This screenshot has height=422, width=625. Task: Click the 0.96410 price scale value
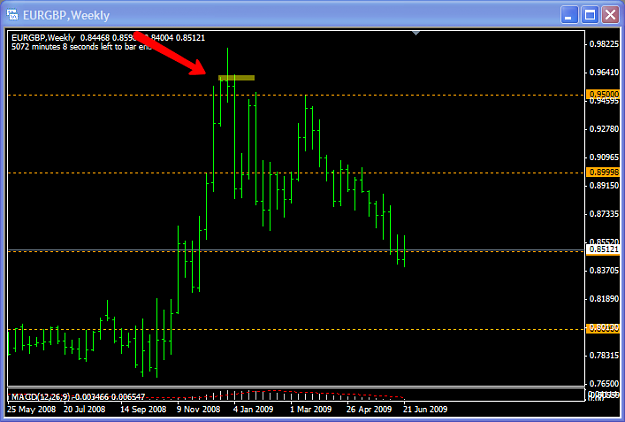(x=604, y=72)
